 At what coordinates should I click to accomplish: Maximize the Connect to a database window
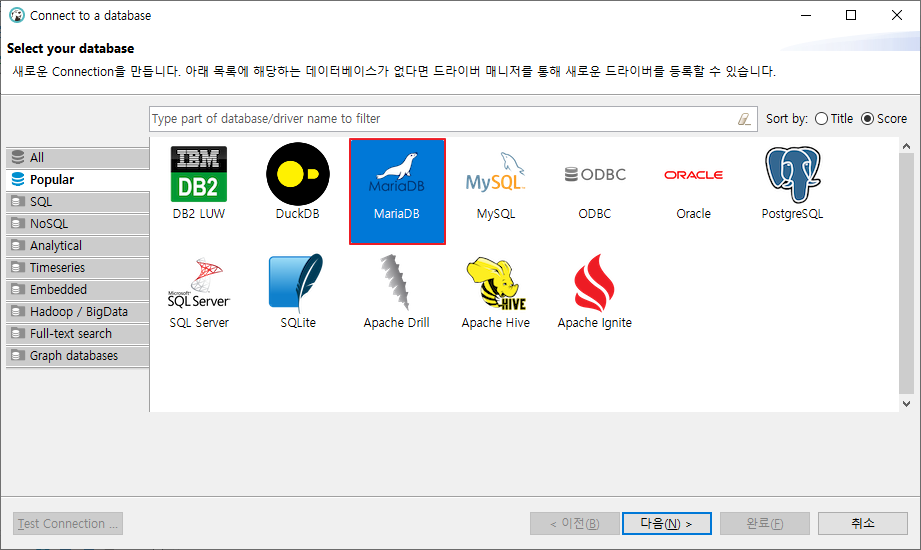click(x=851, y=15)
